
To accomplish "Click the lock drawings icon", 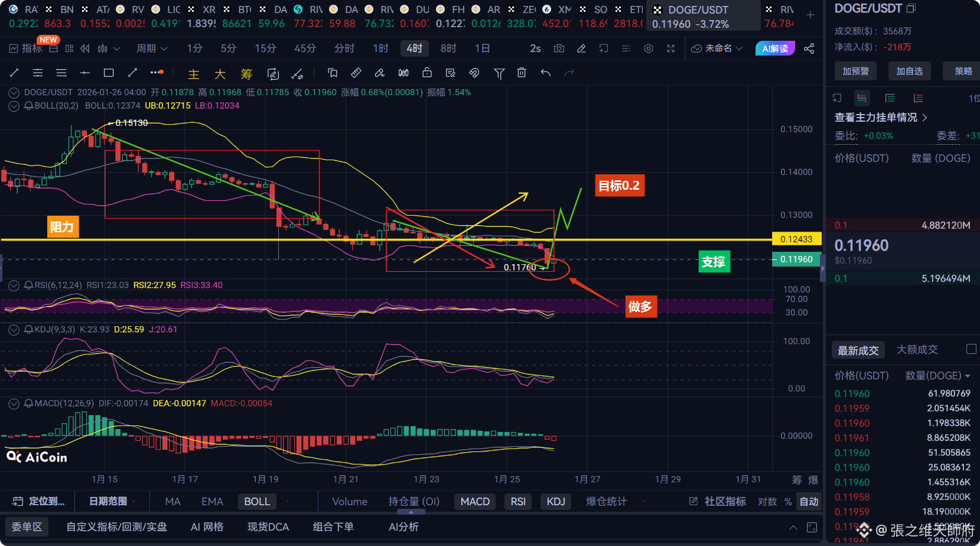I will coord(427,73).
